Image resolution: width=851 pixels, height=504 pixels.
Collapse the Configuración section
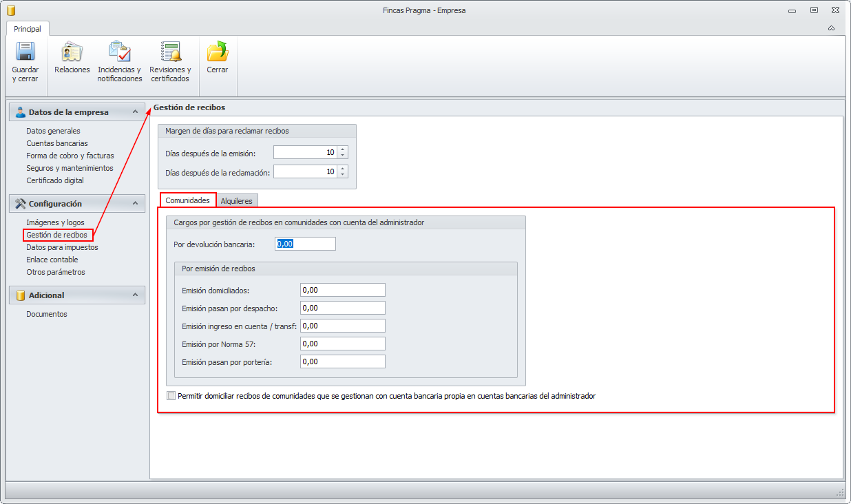(135, 204)
